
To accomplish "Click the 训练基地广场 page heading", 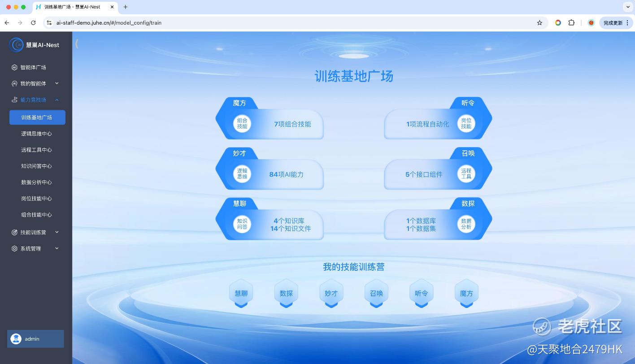I will [x=354, y=76].
